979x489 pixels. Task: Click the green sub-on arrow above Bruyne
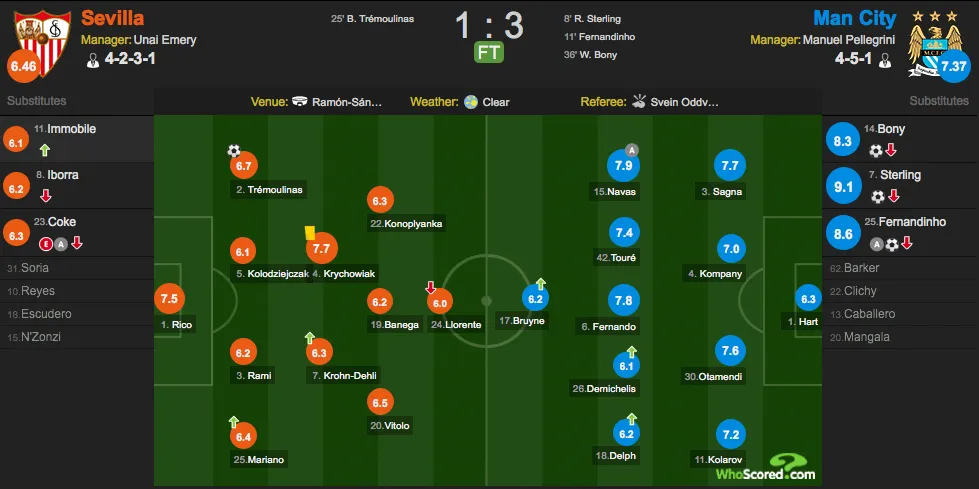tap(541, 284)
